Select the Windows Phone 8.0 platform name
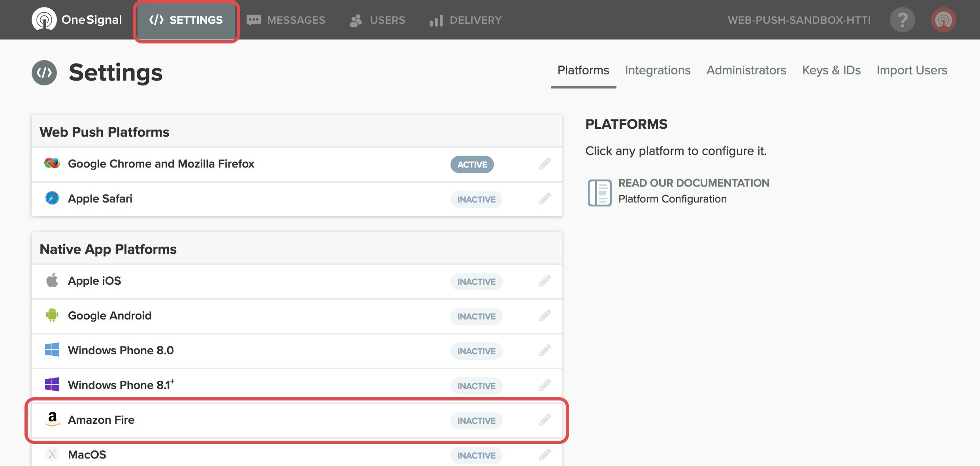 [121, 350]
